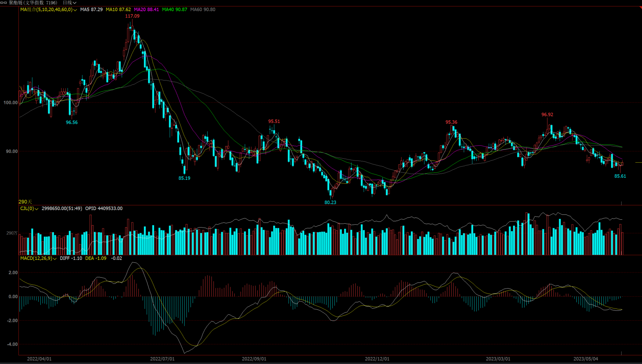
Task: Select the 2023/05/04 date on time axis
Action: [586, 359]
